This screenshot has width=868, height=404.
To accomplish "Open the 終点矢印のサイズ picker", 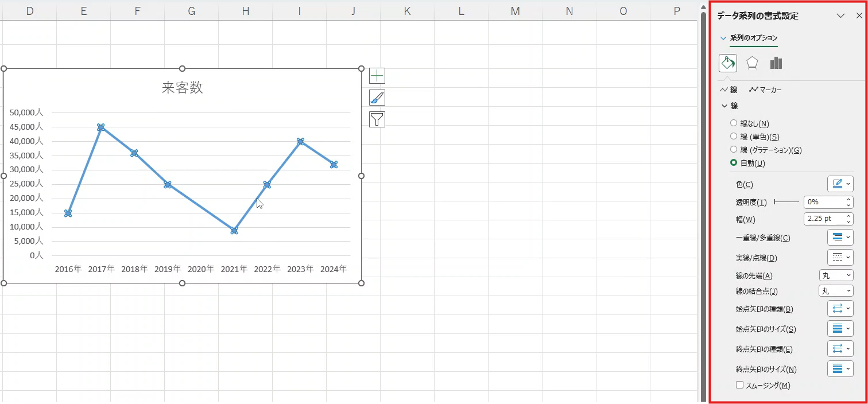I will [x=840, y=369].
